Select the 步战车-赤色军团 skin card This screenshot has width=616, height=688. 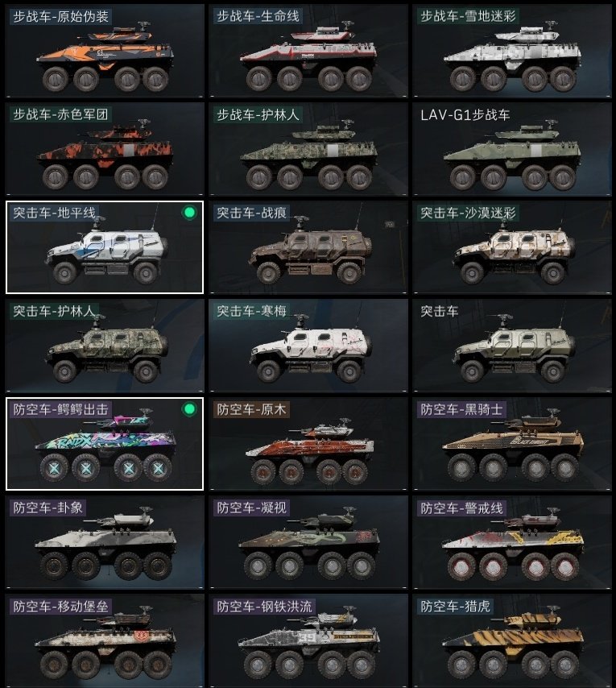[x=105, y=149]
